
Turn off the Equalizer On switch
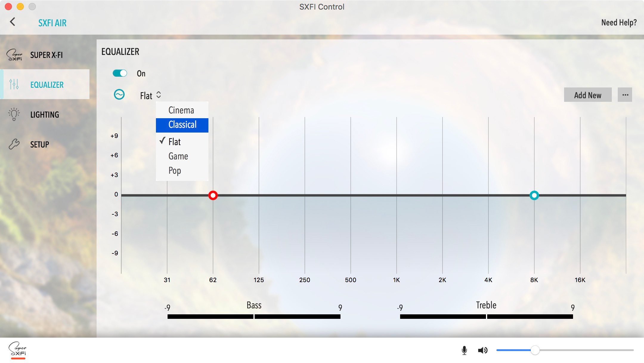(120, 73)
